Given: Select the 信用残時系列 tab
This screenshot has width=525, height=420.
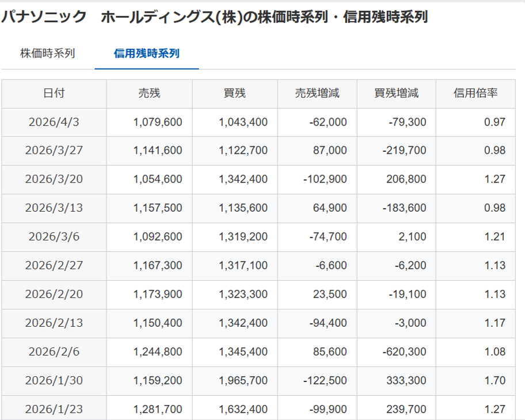Looking at the screenshot, I should (147, 54).
